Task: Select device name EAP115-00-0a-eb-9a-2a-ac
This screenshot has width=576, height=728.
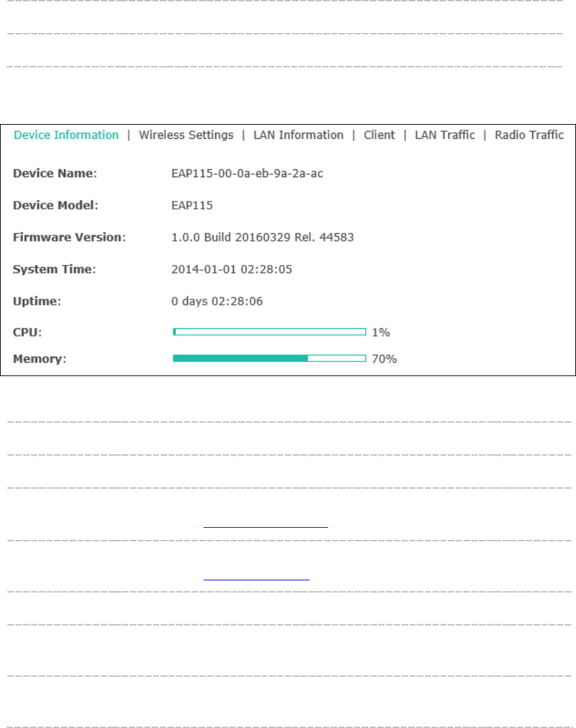Action: [x=247, y=173]
